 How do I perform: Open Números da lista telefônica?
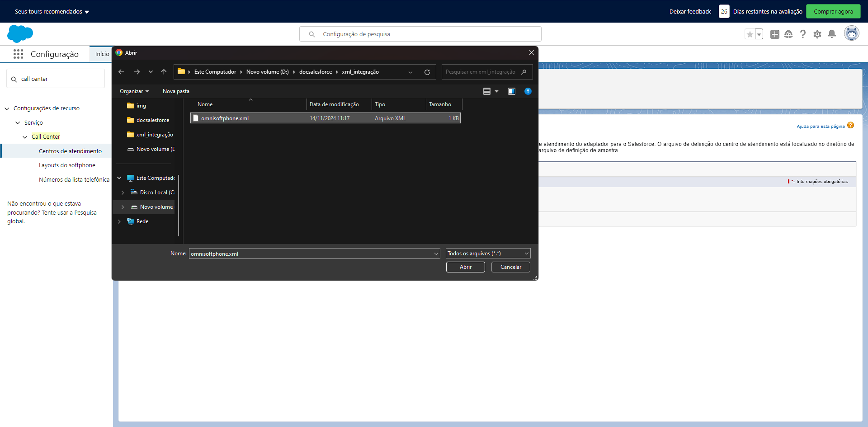(74, 180)
